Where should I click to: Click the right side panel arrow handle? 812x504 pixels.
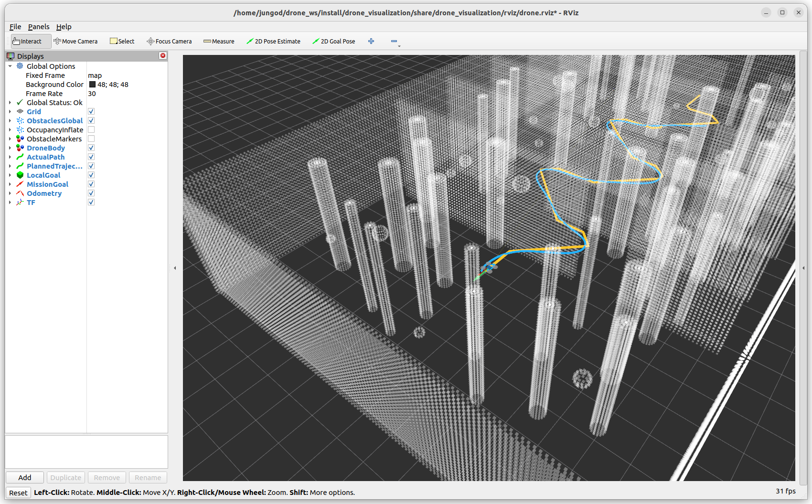pyautogui.click(x=803, y=268)
